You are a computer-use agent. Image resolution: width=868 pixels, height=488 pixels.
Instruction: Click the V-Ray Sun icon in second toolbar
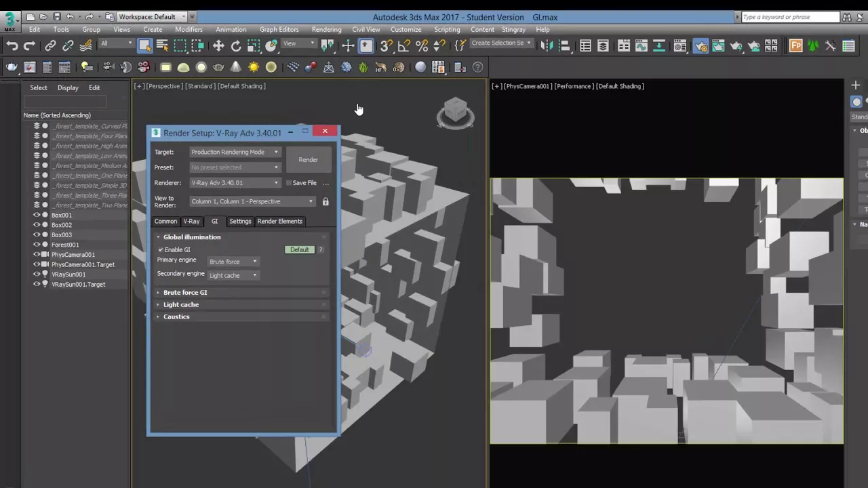tap(254, 67)
